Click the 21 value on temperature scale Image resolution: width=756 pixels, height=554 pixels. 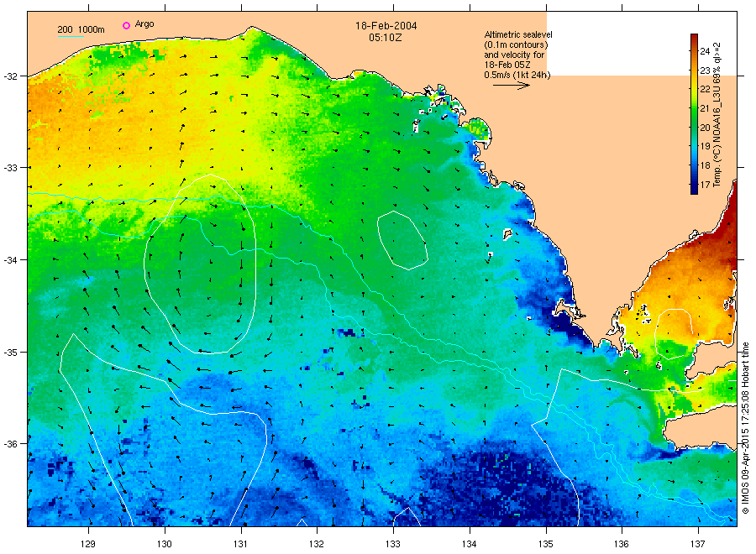(x=705, y=108)
